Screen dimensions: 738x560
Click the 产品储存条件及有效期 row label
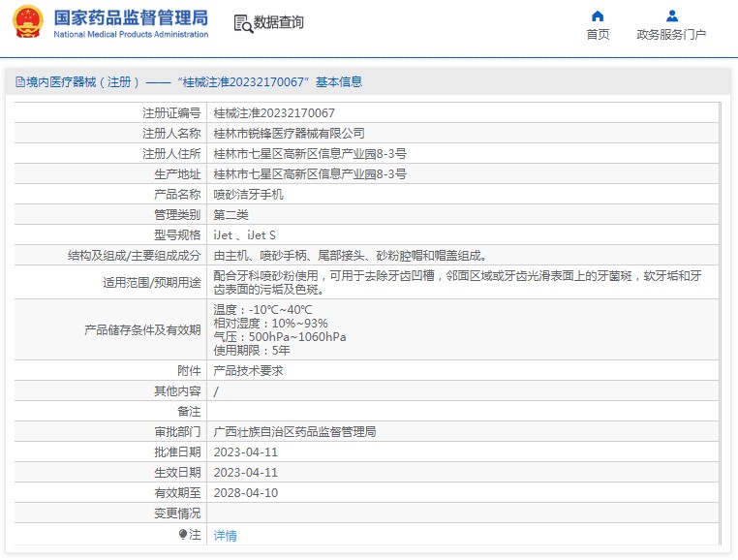pos(142,329)
